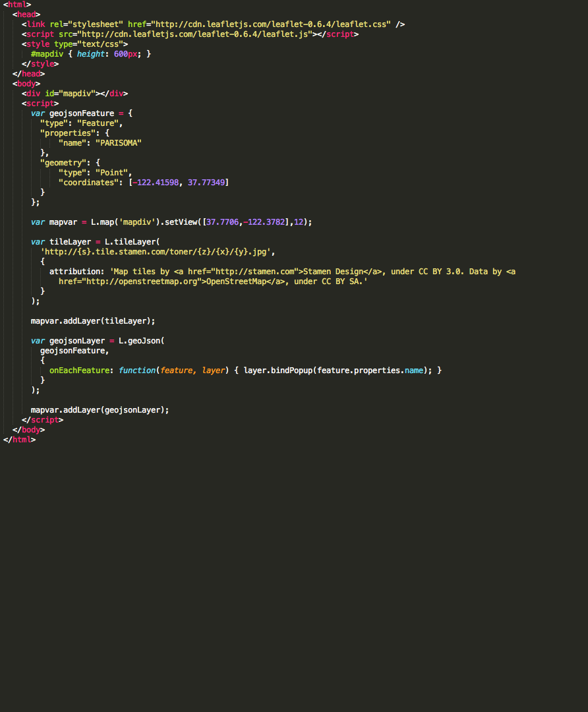Click the leaflet.css stylesheet URL
The width and height of the screenshot is (588, 712).
tap(272, 24)
